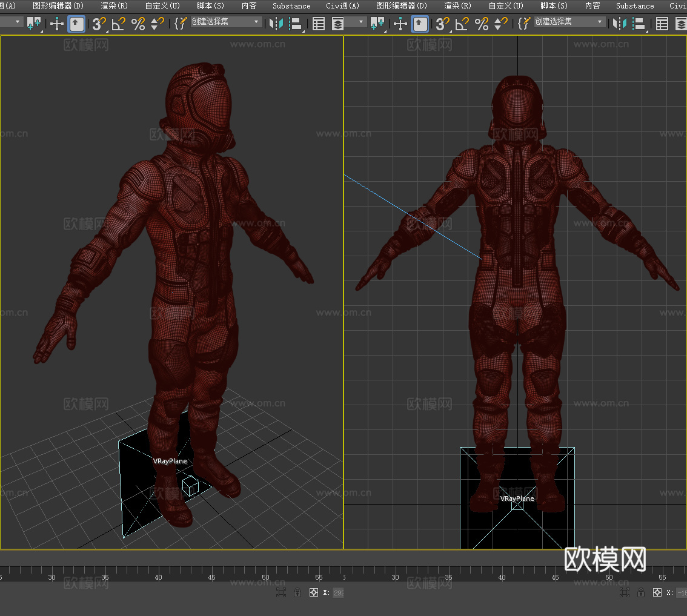
Task: Toggle Scene Explorer icon in perspective window toolbar
Action: coord(319,24)
